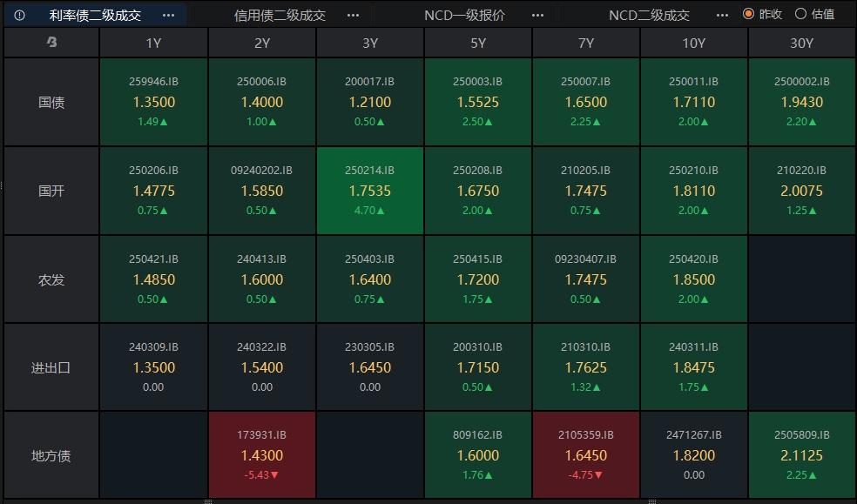Click bond code 250214.IB in 国开 3Y
This screenshot has width=857, height=504.
pos(369,171)
